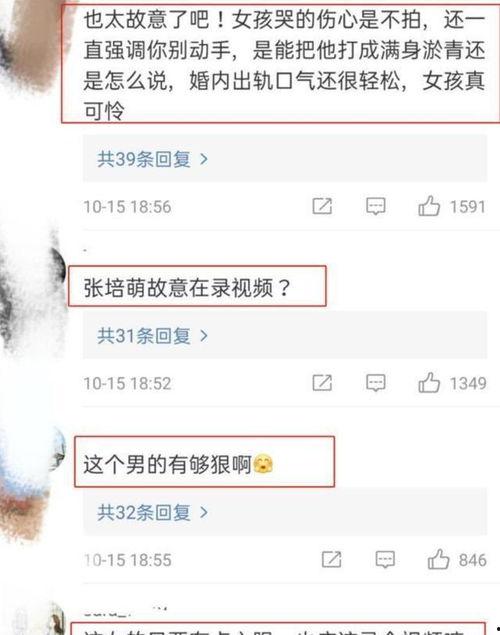This screenshot has width=500, height=635.
Task: Open the comment 张培萌故意在录视频？
Action: [x=187, y=288]
